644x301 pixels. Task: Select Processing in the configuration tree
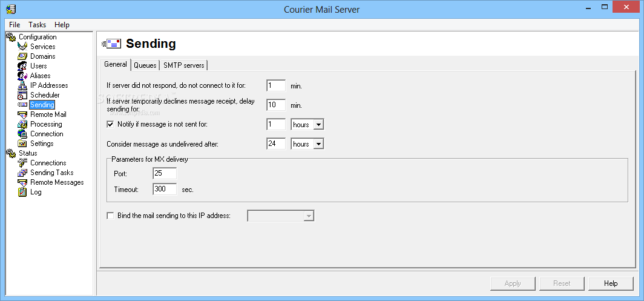pos(46,124)
